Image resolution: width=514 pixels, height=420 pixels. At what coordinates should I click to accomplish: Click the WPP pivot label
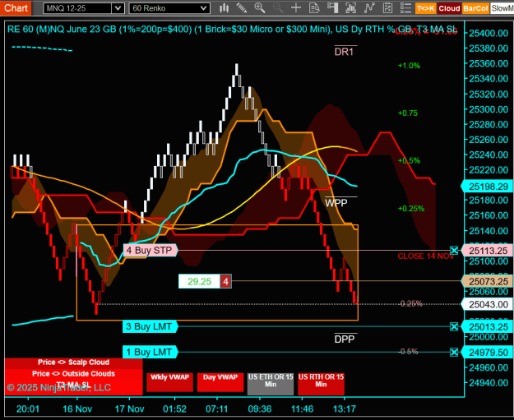tap(336, 203)
